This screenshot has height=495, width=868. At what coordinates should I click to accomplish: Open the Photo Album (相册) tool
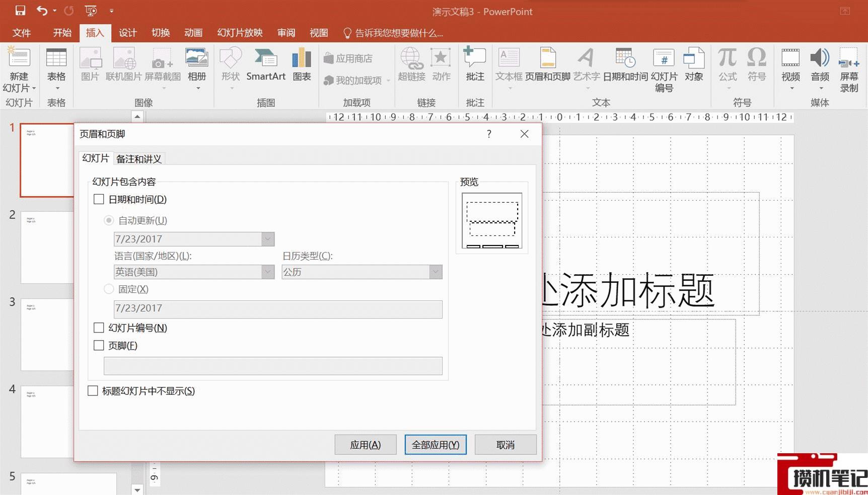pyautogui.click(x=197, y=69)
